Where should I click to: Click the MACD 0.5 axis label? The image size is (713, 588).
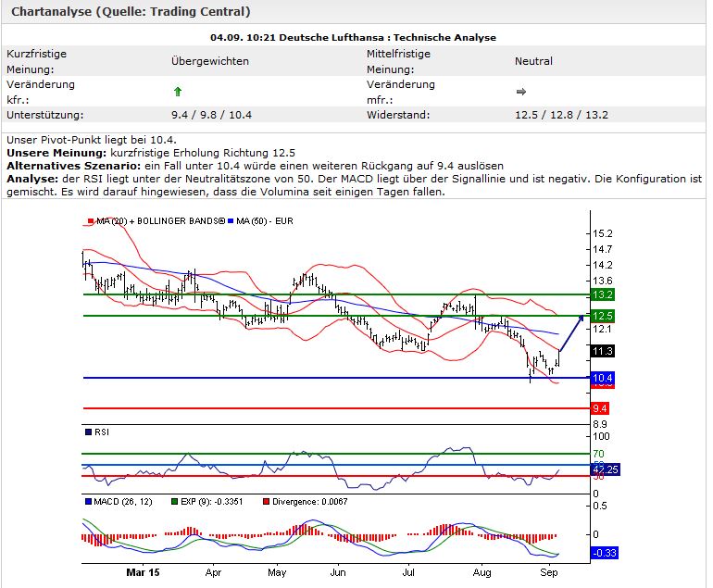click(x=600, y=507)
